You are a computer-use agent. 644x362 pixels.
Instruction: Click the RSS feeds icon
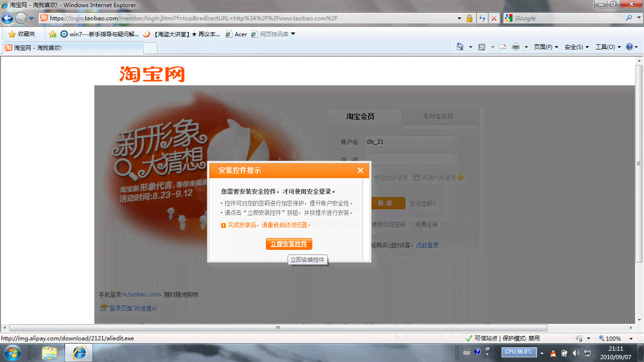coord(482,47)
